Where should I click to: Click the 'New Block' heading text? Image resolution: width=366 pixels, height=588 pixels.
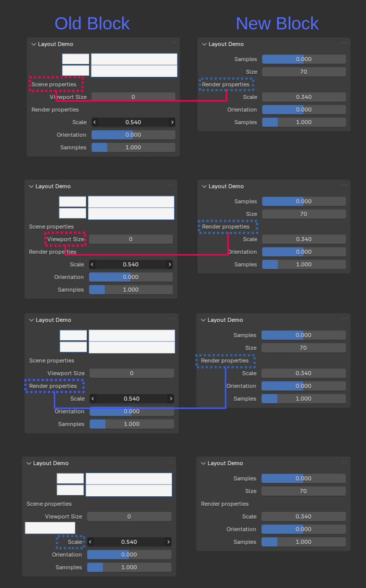click(x=277, y=24)
